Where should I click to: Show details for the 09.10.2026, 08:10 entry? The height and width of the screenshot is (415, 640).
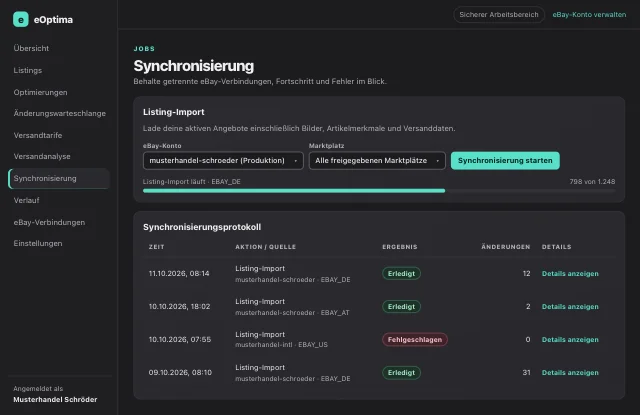570,373
